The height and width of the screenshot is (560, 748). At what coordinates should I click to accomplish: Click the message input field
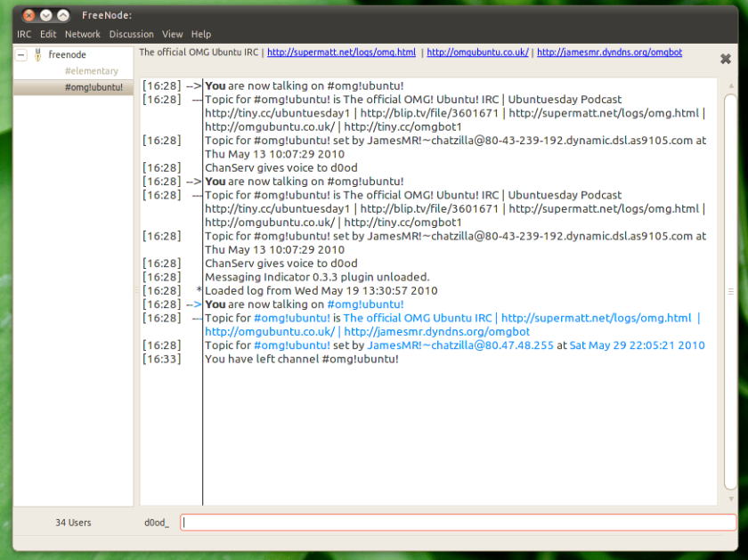[x=458, y=523]
